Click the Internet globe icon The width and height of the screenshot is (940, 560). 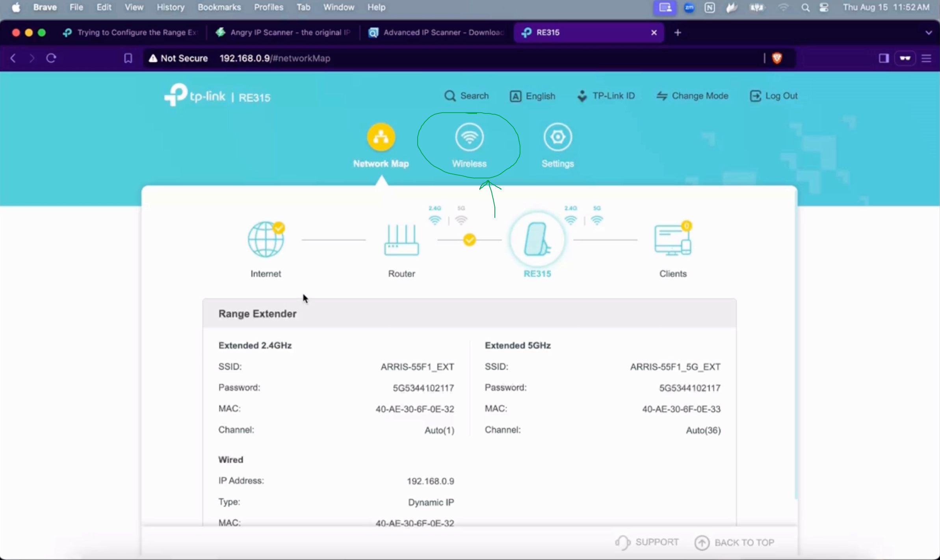(x=266, y=239)
